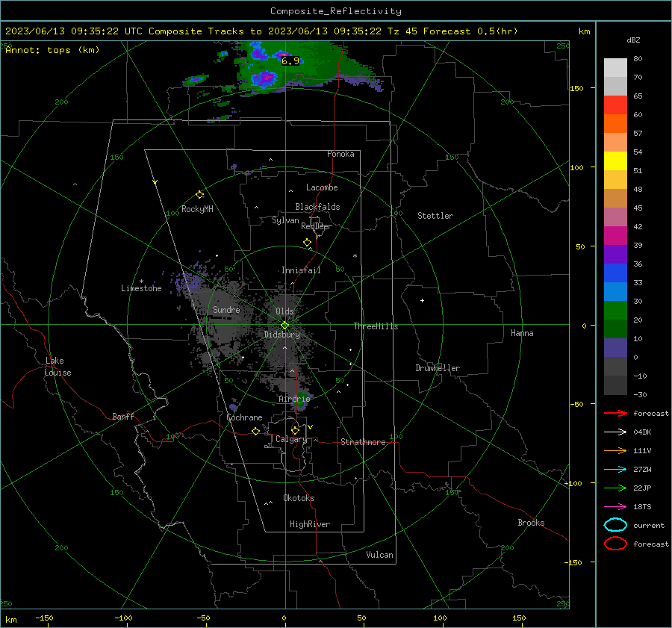Click the red forecast arrow in legend
The image size is (672, 628).
pos(615,413)
